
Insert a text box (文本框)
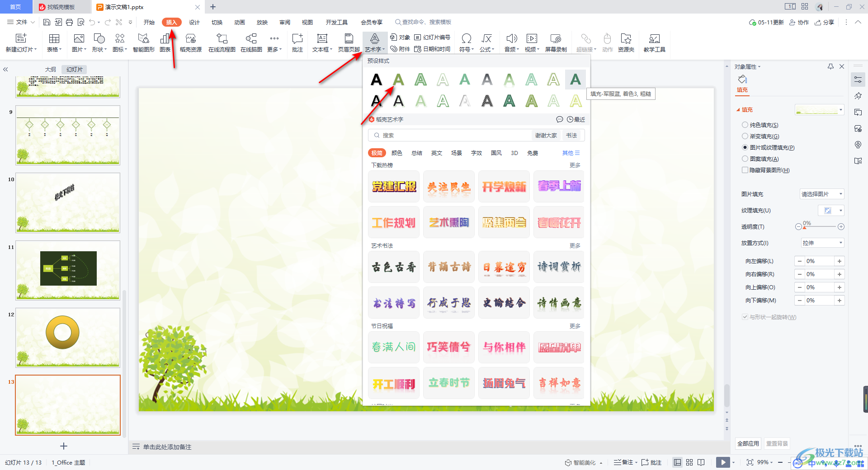322,43
